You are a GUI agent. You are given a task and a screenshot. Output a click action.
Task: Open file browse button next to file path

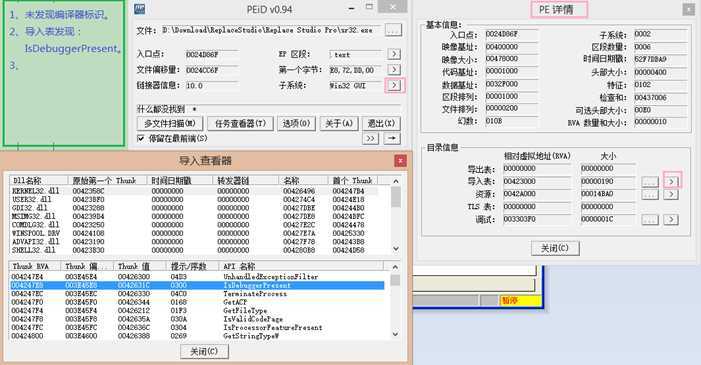(393, 30)
